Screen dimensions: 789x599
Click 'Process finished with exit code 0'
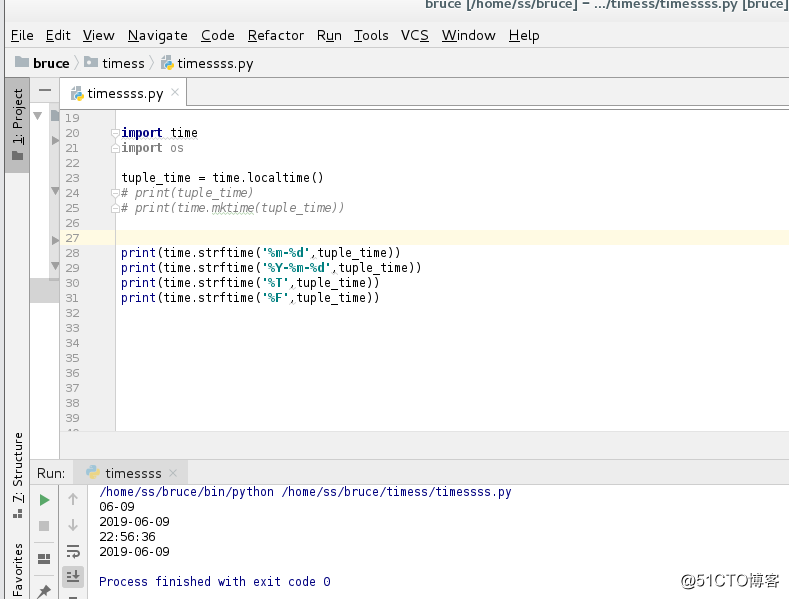215,582
